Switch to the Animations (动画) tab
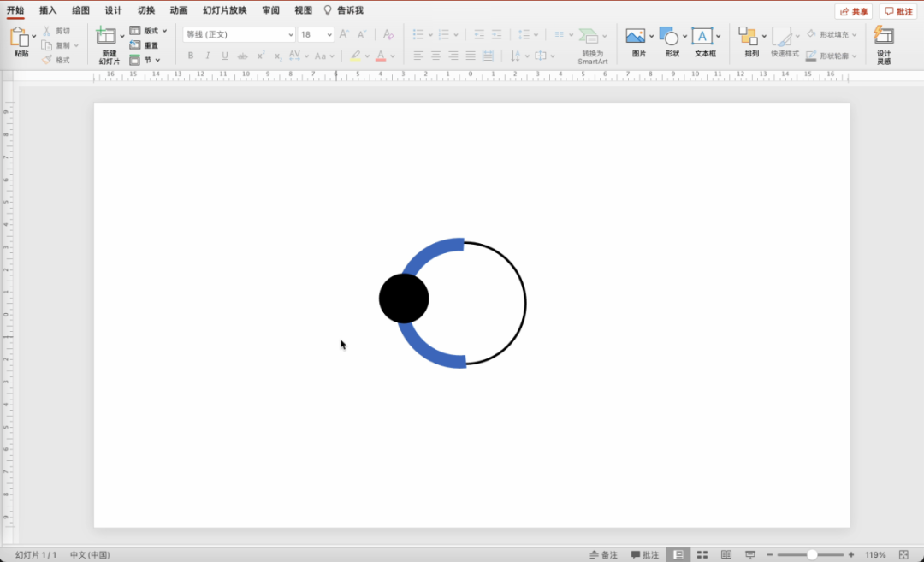924x562 pixels. coord(178,10)
